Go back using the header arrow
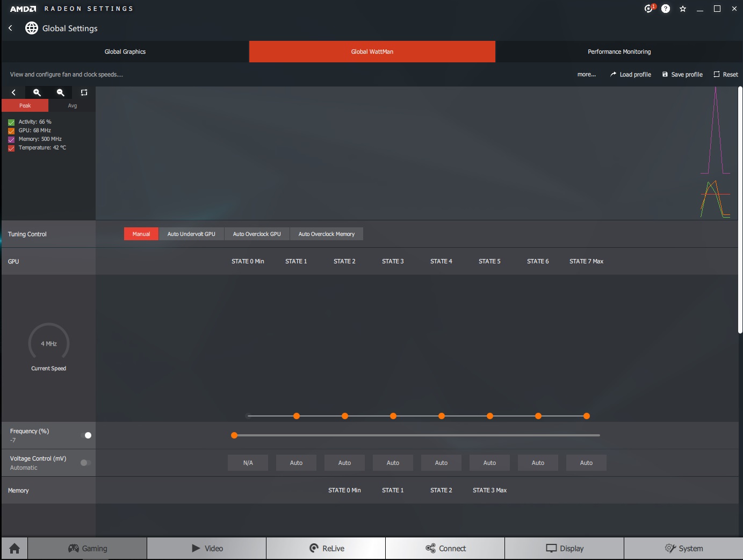Viewport: 743px width, 560px height. 10,28
